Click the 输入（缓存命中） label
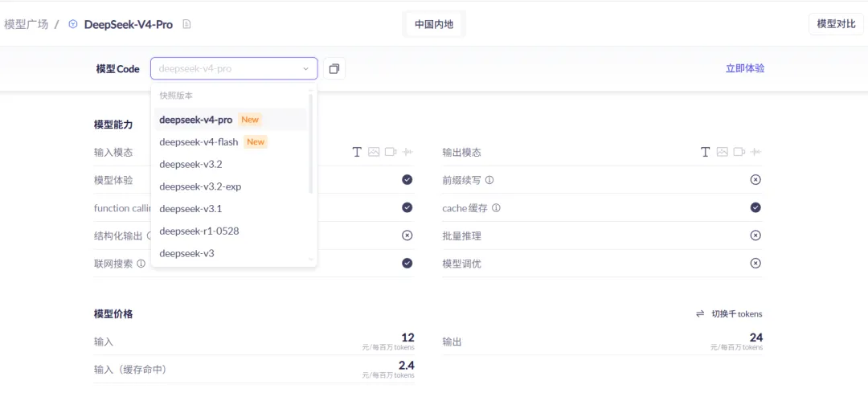 point(130,370)
